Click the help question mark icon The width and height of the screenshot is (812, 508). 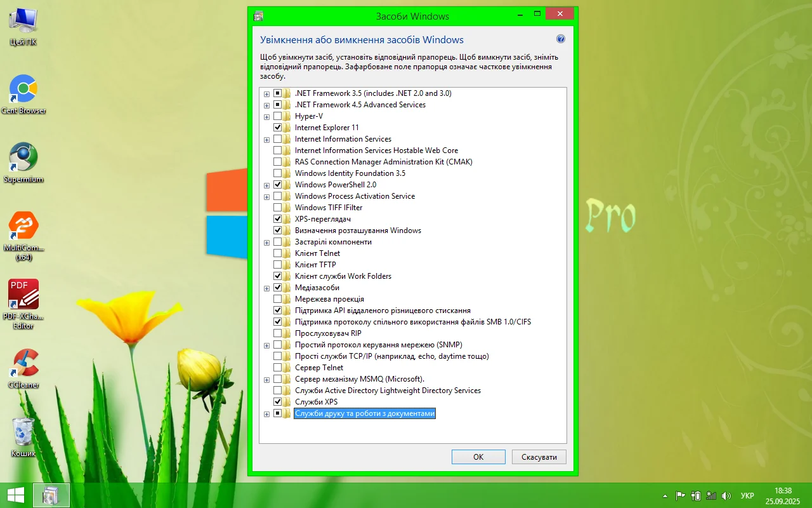point(561,39)
